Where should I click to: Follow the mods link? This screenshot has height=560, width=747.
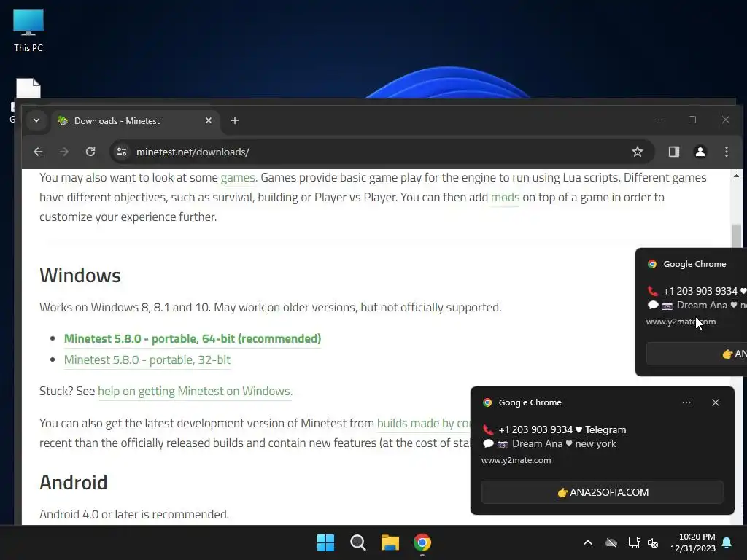[505, 197]
